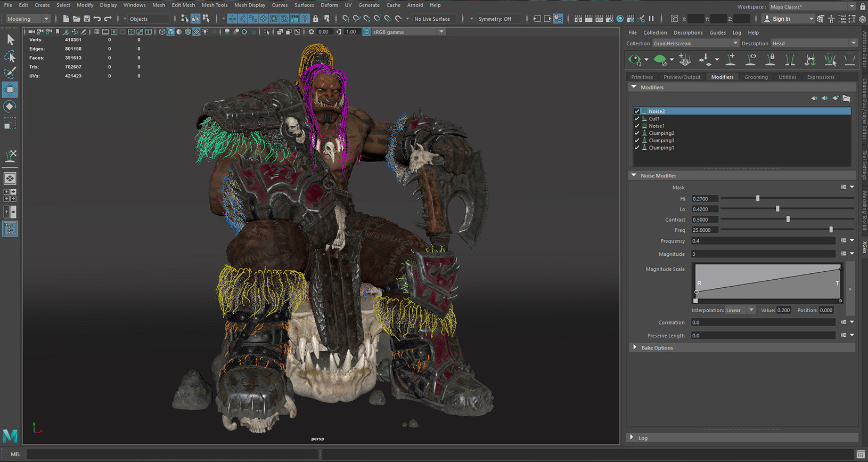868x462 pixels.
Task: Expand the Bake Options section
Action: [x=634, y=347]
